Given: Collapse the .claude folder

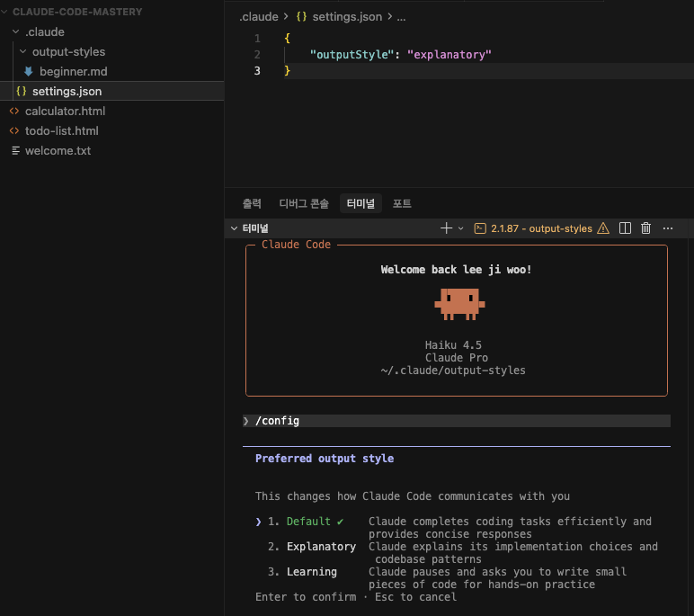Looking at the screenshot, I should pos(15,32).
